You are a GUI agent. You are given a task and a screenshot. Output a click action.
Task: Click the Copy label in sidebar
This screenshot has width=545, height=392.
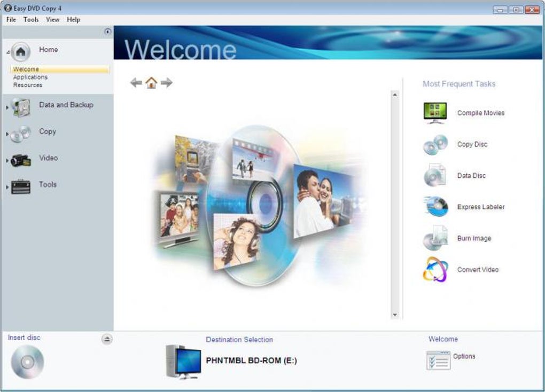coord(48,131)
